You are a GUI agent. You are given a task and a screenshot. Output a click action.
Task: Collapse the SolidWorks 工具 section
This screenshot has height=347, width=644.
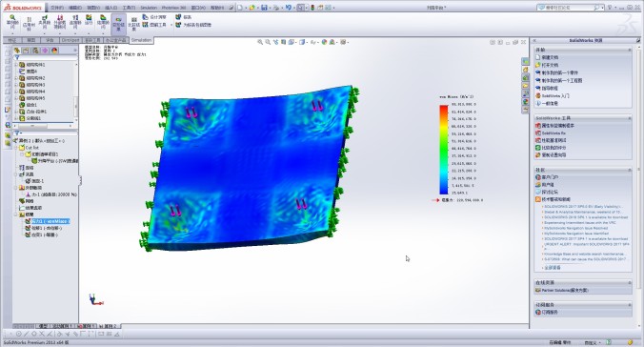pos(629,118)
